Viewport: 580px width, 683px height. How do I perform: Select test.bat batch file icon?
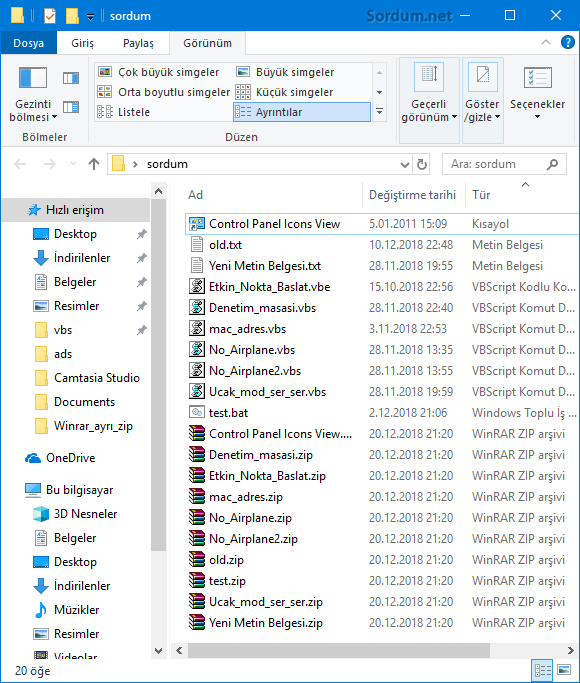(197, 412)
